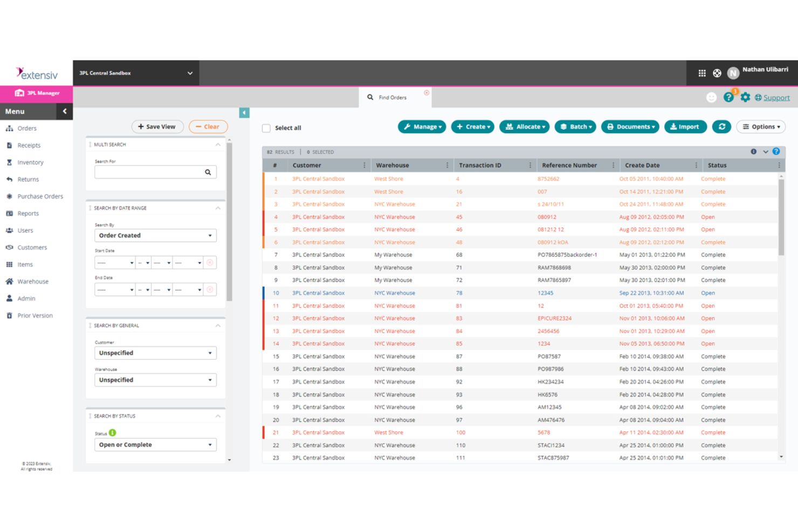Click the Save View button
798x532 pixels.
(x=157, y=127)
